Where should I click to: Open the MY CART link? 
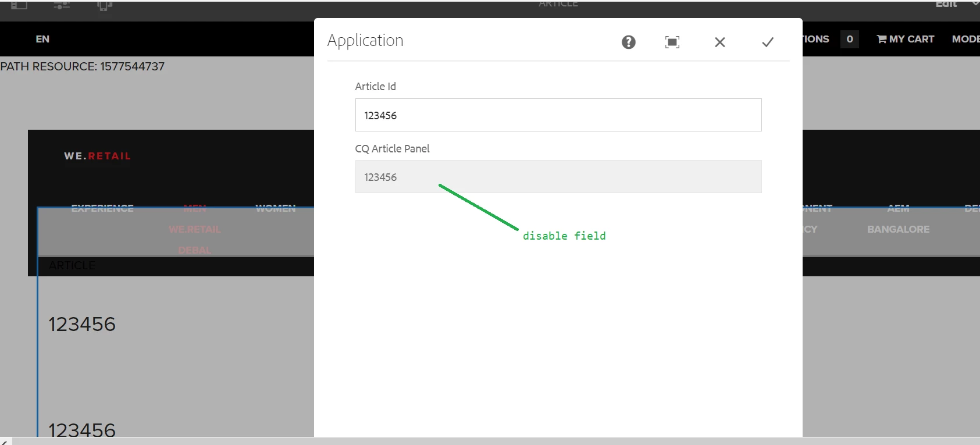point(906,39)
